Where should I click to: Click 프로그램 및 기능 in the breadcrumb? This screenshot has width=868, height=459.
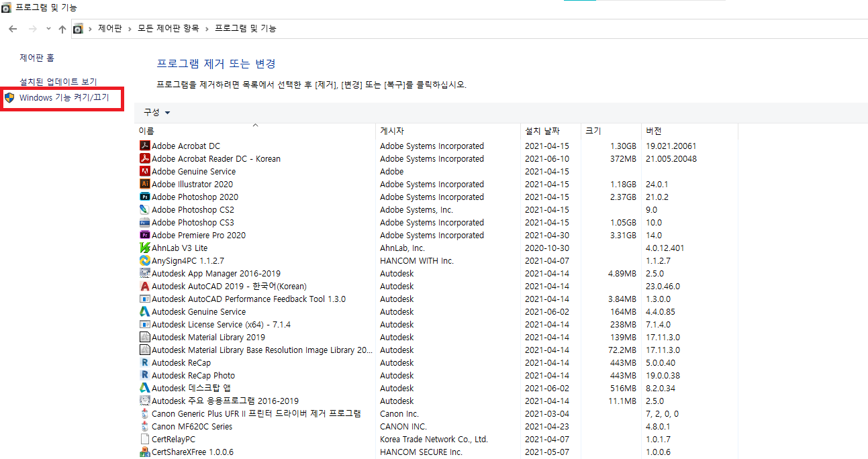click(245, 29)
